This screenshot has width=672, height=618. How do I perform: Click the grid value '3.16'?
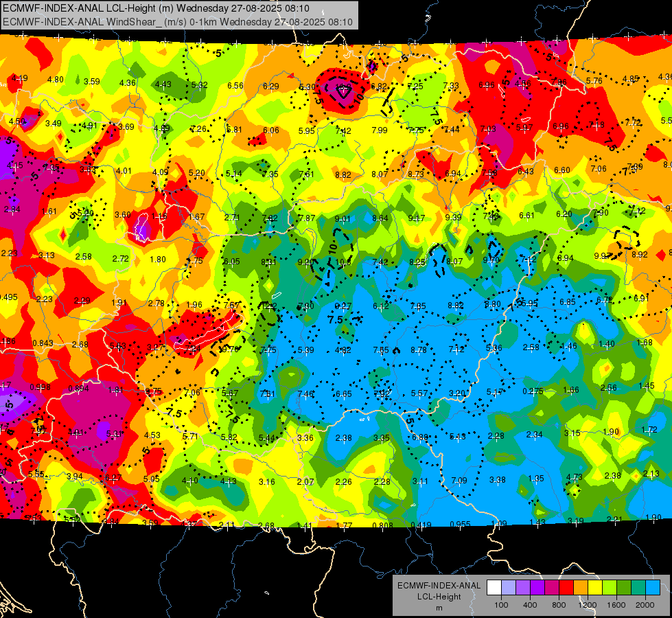click(x=266, y=481)
